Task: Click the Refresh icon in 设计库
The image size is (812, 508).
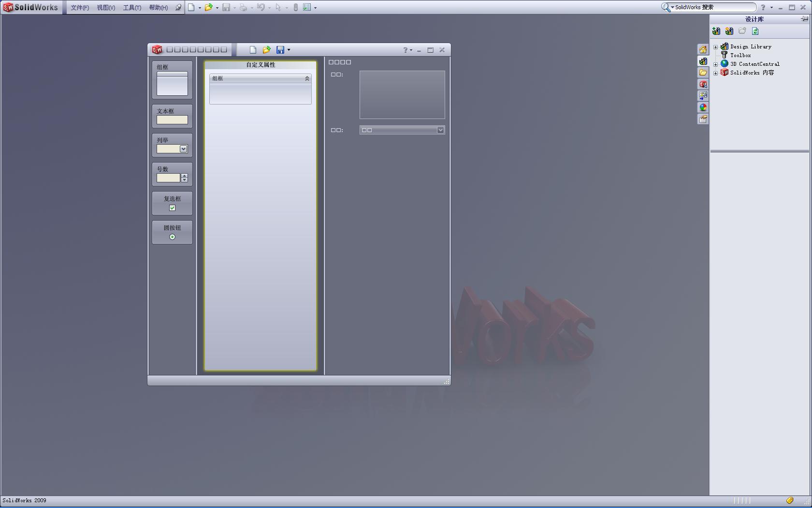Action: 755,31
